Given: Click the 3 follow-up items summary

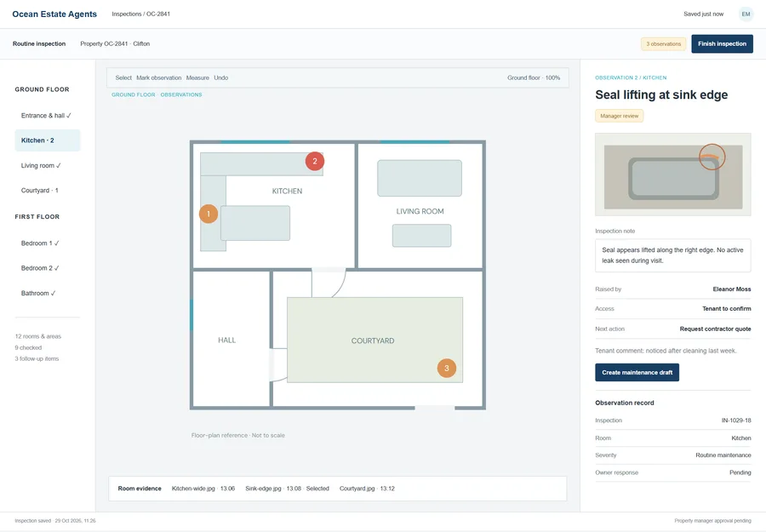Looking at the screenshot, I should tap(37, 358).
